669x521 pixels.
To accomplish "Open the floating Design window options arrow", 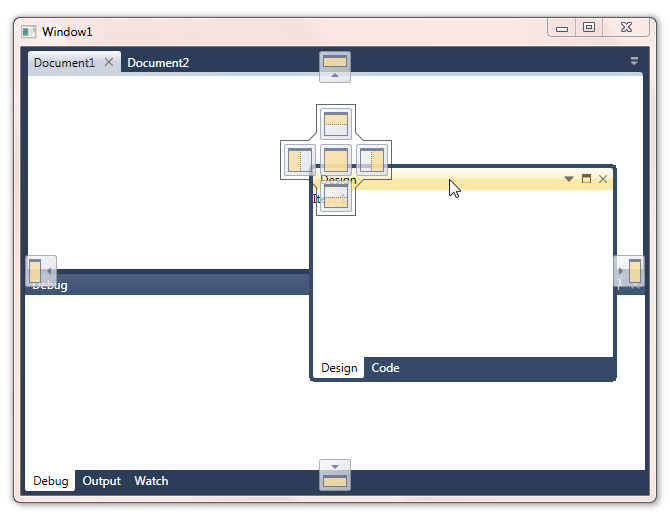I will coord(569,179).
